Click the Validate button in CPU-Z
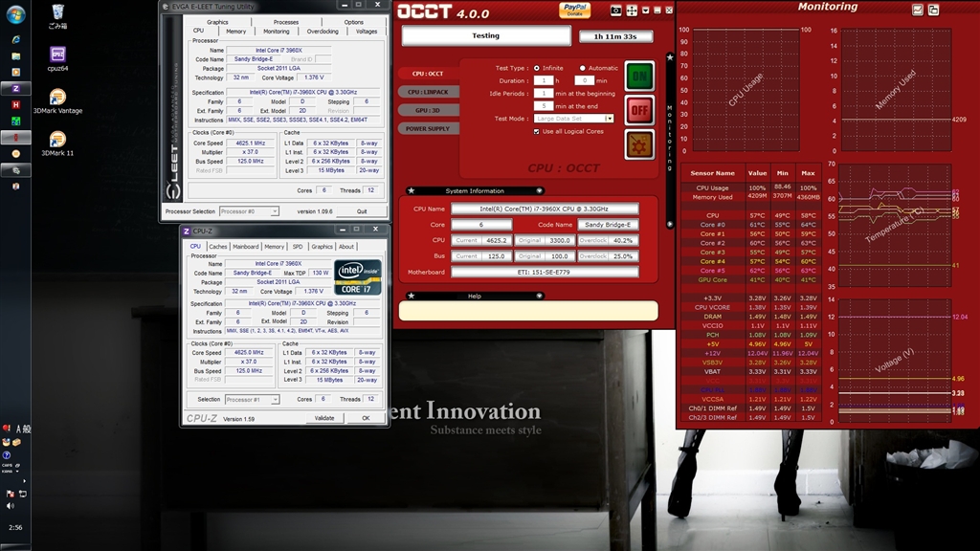Image resolution: width=980 pixels, height=551 pixels. click(324, 418)
